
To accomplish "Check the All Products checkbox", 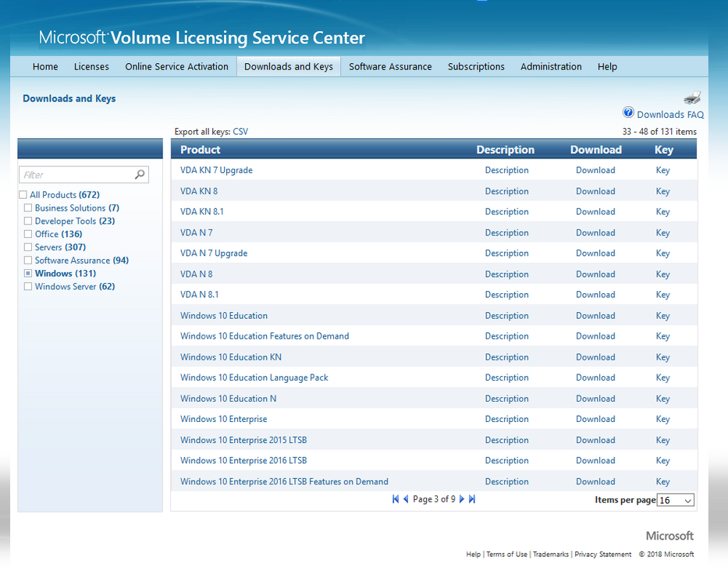I will click(23, 194).
